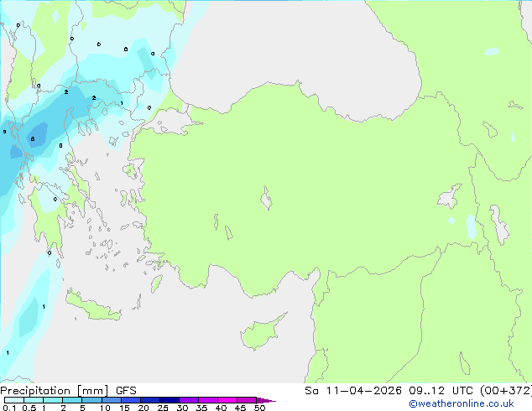532x411 pixels.
Task: Open the weatheronline.co.uk link
Action: (462, 403)
